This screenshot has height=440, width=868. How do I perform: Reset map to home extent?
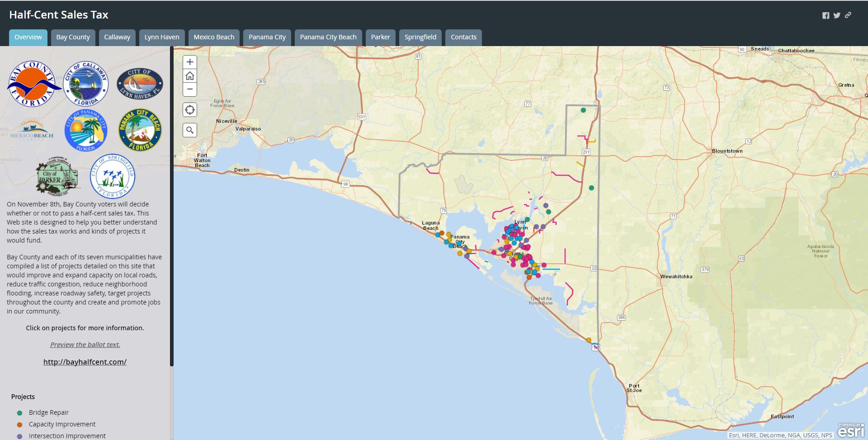pyautogui.click(x=190, y=76)
